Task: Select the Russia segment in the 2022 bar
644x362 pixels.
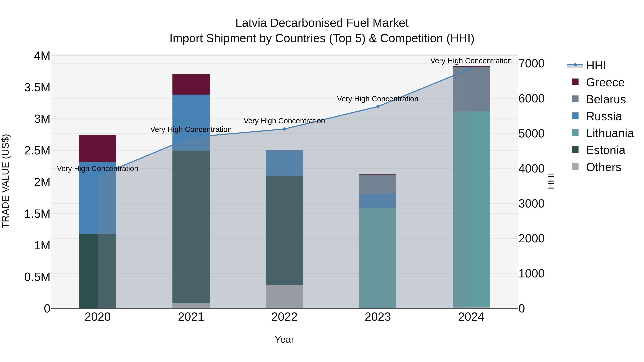Action: pyautogui.click(x=284, y=163)
